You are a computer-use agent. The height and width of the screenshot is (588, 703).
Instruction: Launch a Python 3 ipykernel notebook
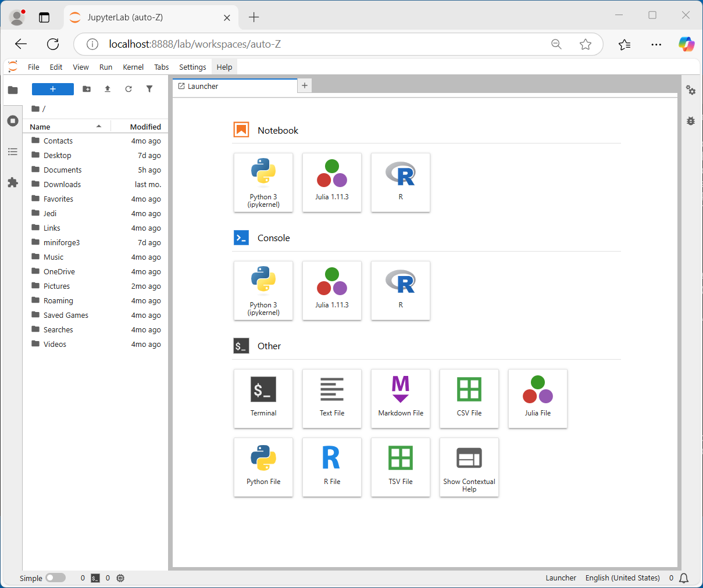pyautogui.click(x=263, y=182)
